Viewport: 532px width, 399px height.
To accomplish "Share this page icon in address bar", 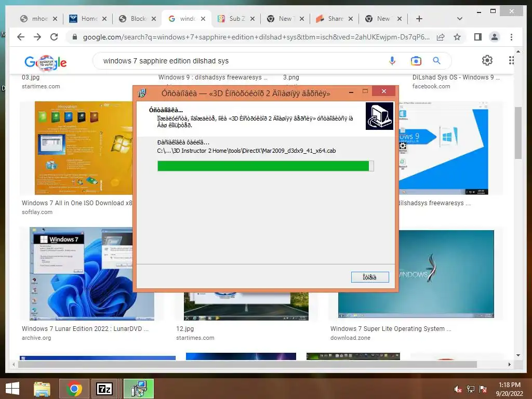I will click(441, 37).
